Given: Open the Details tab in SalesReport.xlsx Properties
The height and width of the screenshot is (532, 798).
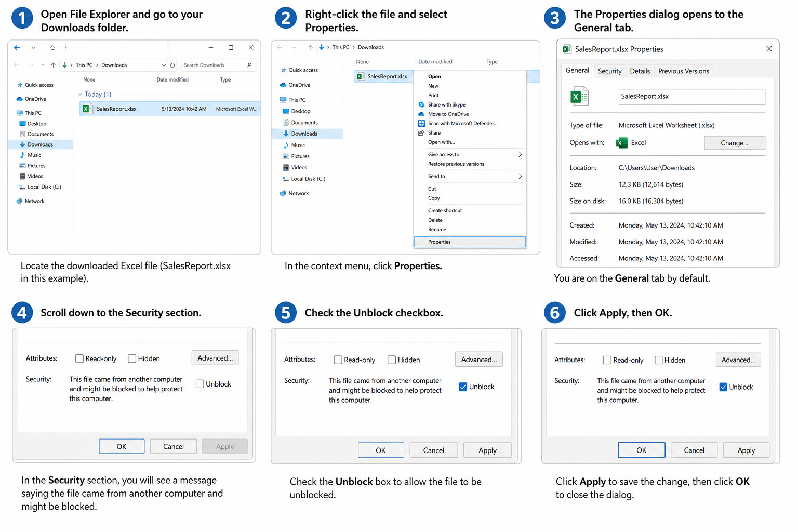Looking at the screenshot, I should click(x=640, y=71).
